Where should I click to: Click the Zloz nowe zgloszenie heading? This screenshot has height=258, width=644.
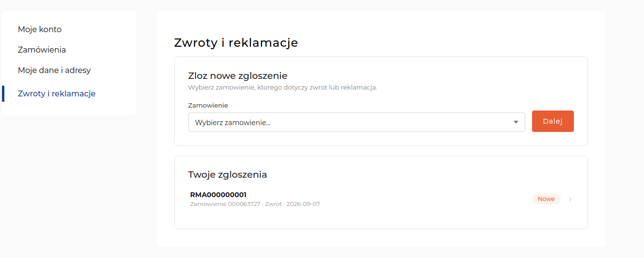238,76
